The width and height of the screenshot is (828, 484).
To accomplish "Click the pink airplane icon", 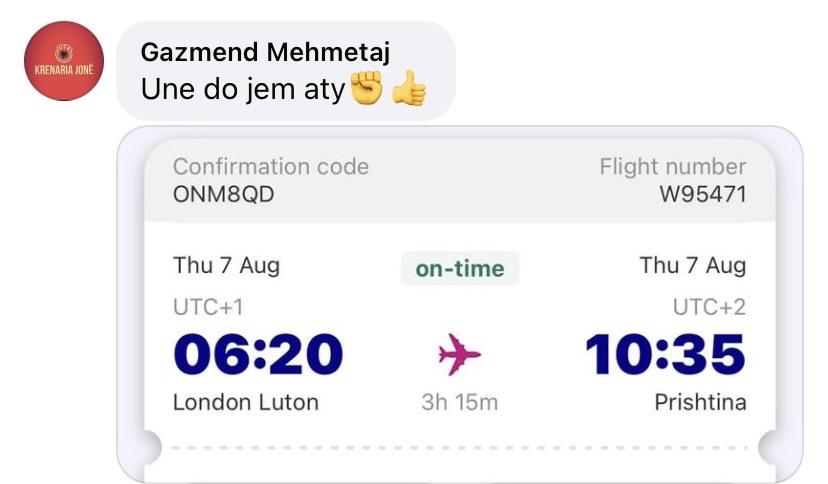I will [459, 354].
